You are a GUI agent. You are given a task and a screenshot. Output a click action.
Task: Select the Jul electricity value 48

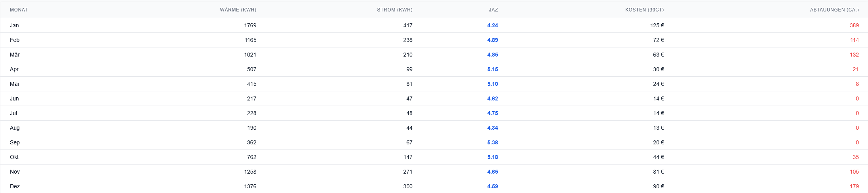click(409, 113)
